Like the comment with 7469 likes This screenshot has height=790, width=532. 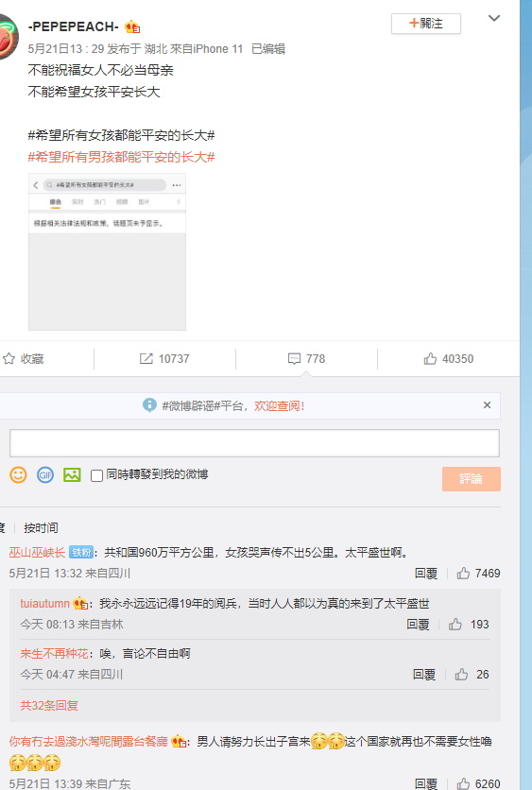(478, 574)
